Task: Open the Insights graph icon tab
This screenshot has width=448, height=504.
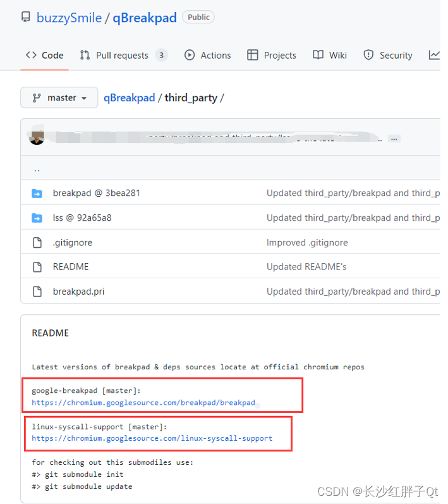Action: pos(434,55)
